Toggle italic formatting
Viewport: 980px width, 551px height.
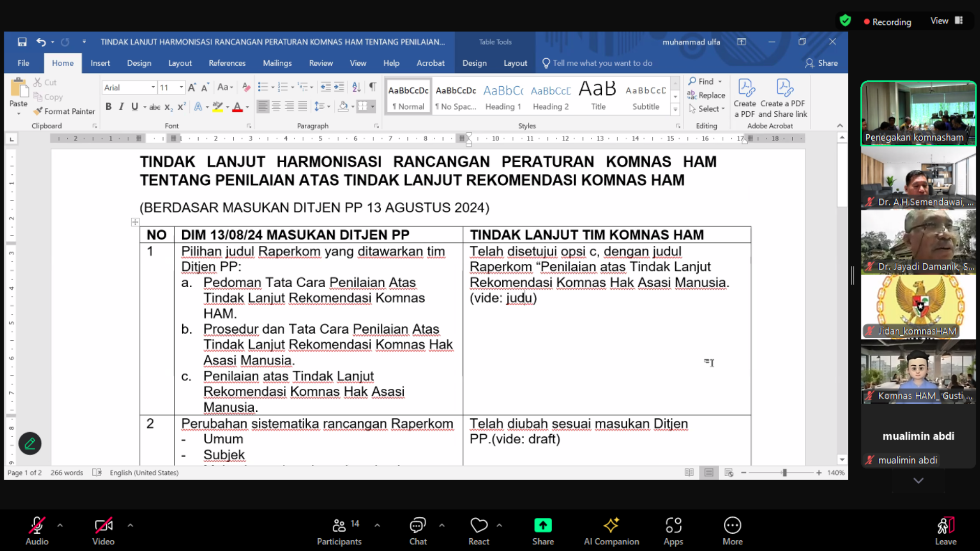[121, 107]
